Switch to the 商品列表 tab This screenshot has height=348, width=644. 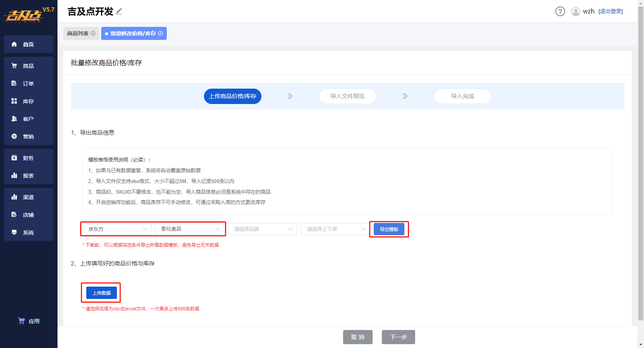(x=78, y=33)
